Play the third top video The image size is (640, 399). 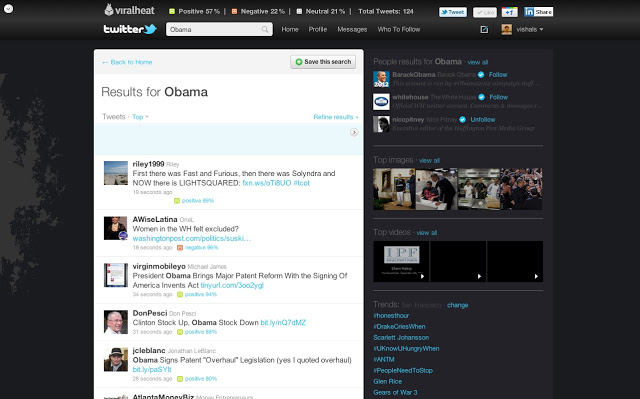(x=515, y=261)
